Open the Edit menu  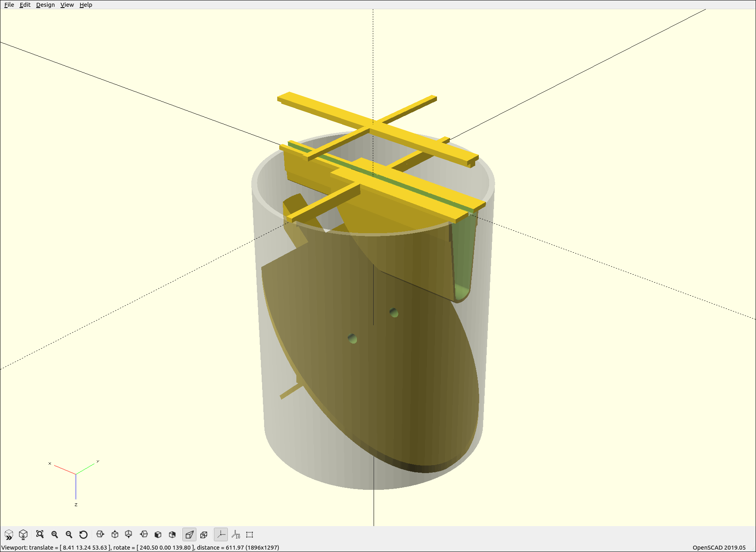tap(25, 5)
